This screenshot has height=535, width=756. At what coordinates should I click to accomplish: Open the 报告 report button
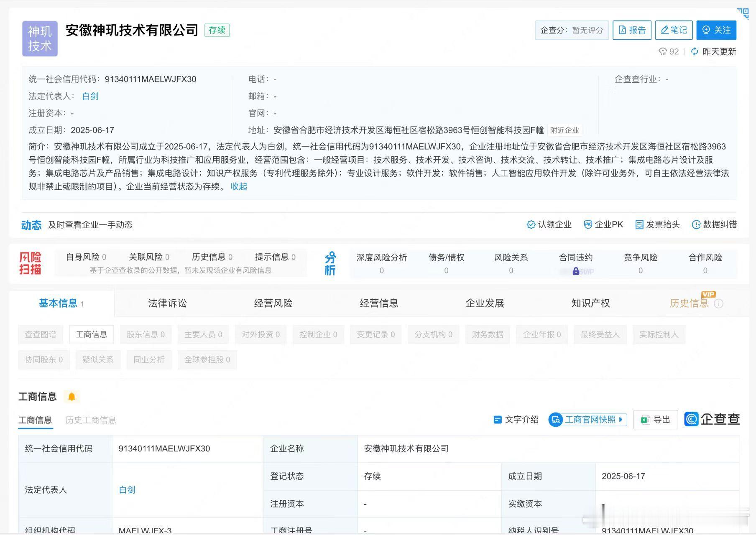632,30
